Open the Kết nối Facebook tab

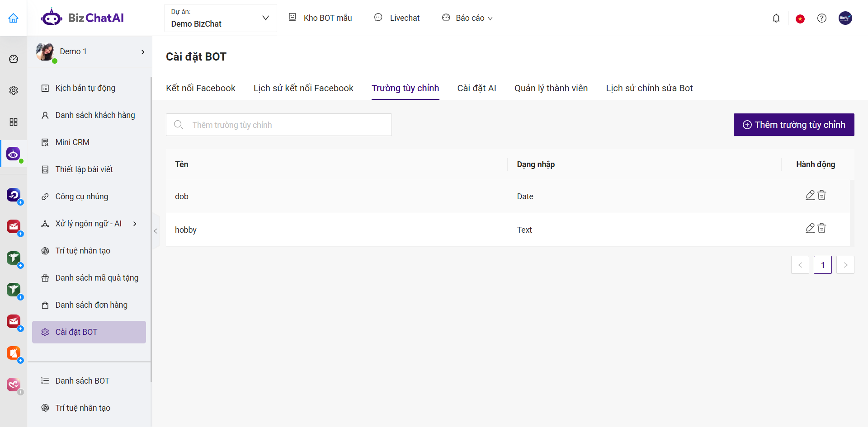pyautogui.click(x=200, y=88)
